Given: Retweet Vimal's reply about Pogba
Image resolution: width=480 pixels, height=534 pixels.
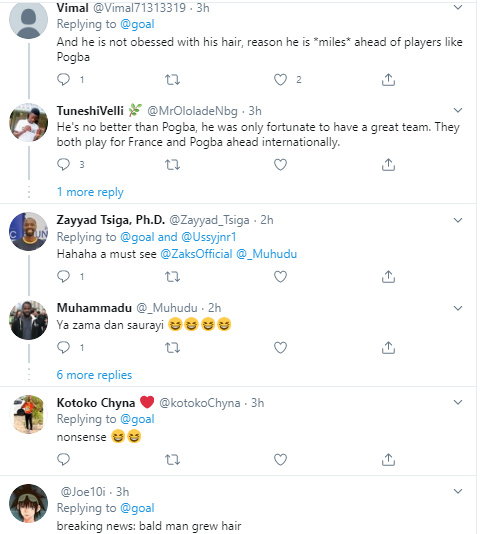Looking at the screenshot, I should (x=172, y=80).
